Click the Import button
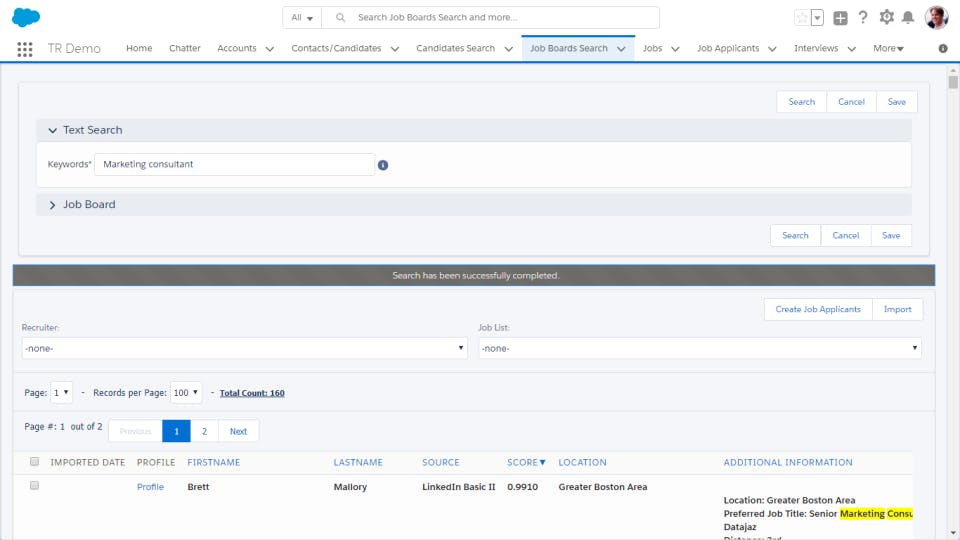960x540 pixels. (x=898, y=309)
